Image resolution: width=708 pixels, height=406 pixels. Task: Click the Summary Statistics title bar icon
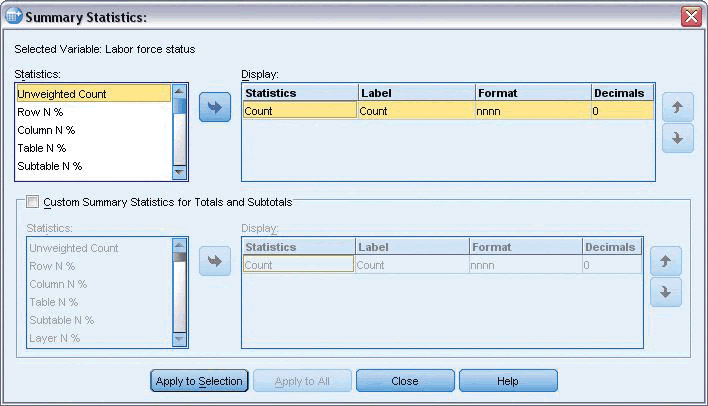pos(13,16)
